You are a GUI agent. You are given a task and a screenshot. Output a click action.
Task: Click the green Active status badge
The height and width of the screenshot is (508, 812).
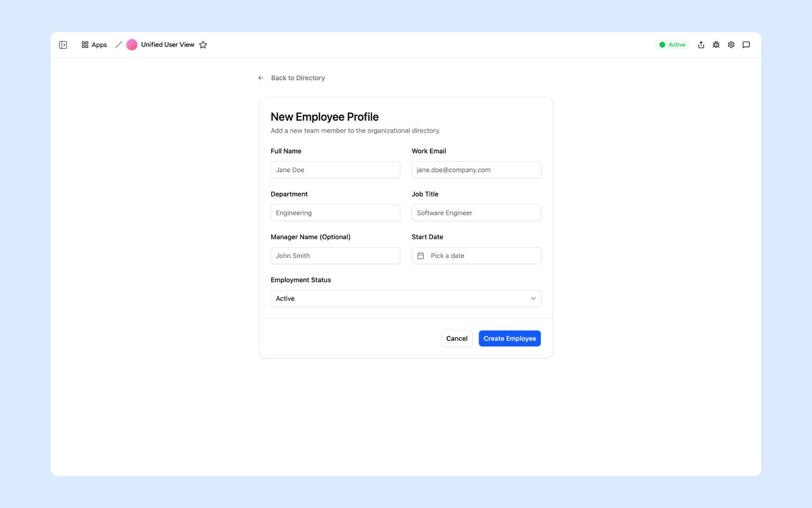(672, 45)
